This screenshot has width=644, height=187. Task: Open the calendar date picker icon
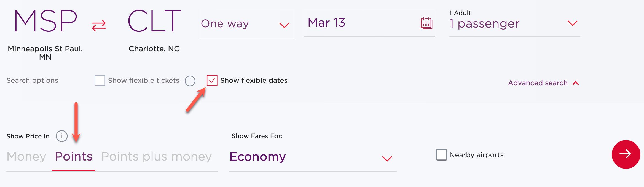426,24
